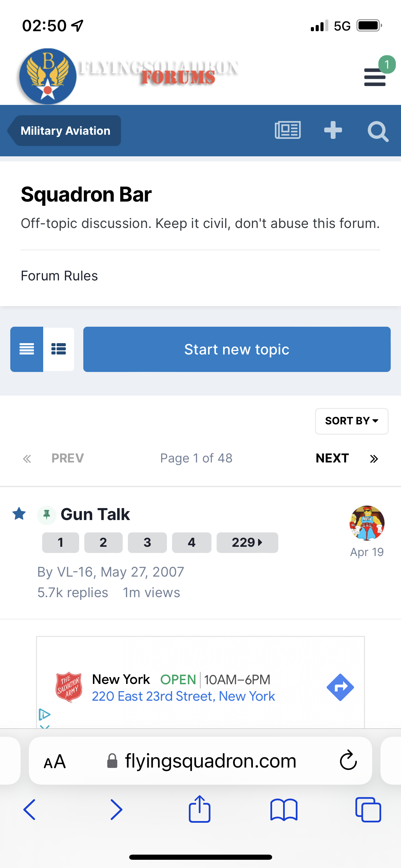Open search with the magnifier icon
401x868 pixels.
[378, 131]
